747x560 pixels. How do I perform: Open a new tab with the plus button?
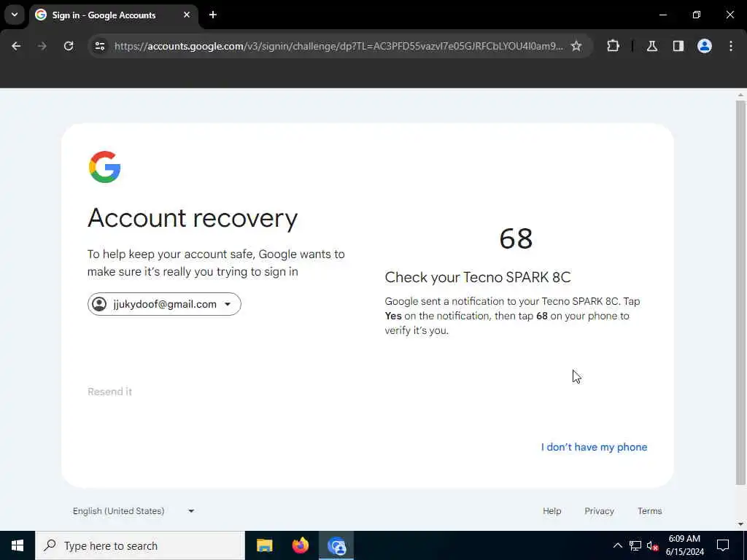(213, 15)
